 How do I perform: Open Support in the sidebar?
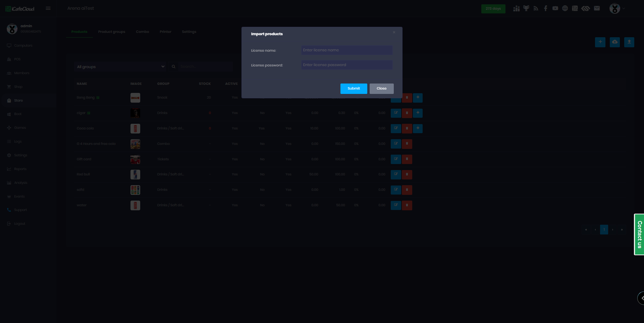(x=20, y=210)
